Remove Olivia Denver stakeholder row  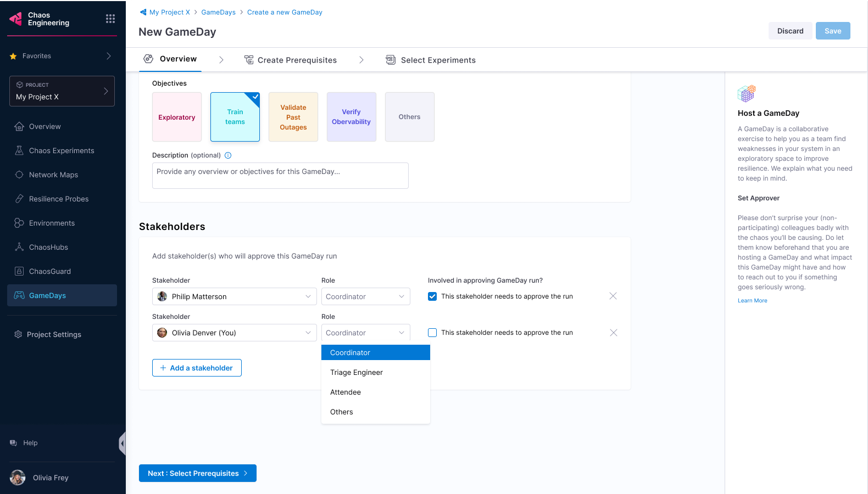(x=613, y=333)
